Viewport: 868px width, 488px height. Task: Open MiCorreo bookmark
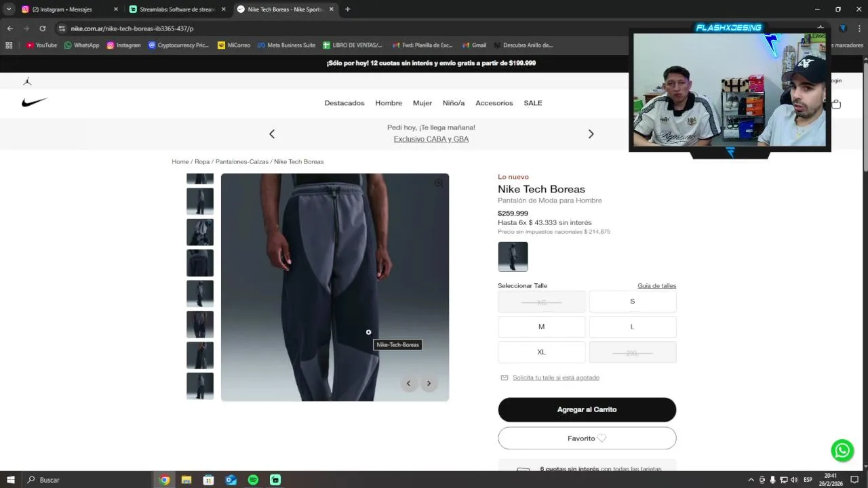click(234, 45)
